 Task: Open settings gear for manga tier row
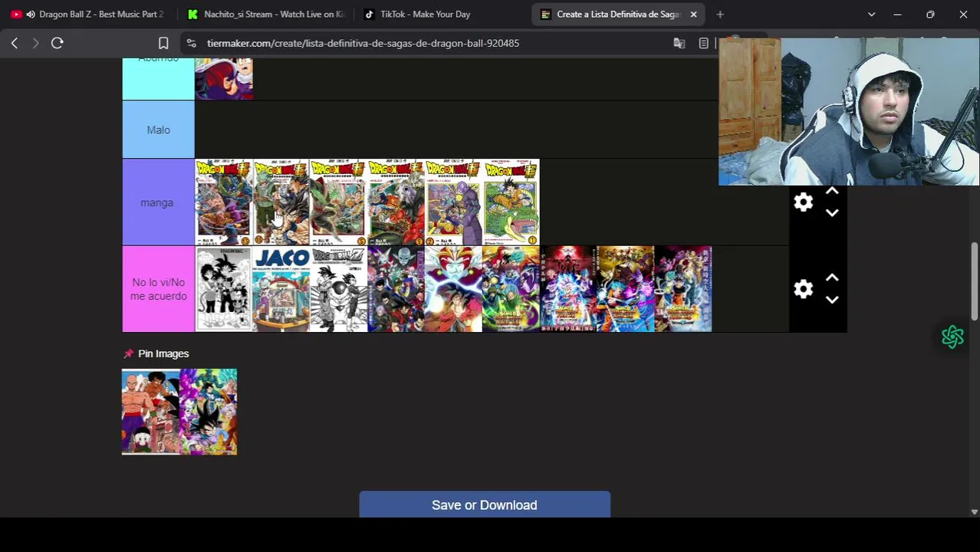pos(803,202)
